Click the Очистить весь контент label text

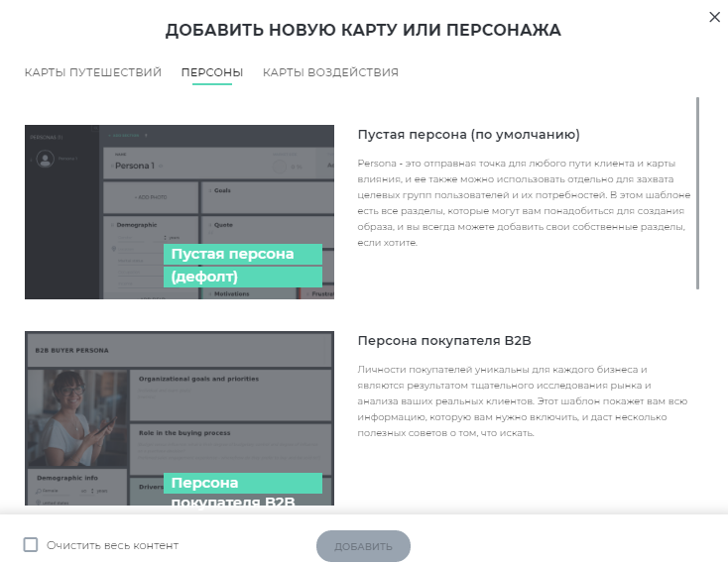coord(112,545)
